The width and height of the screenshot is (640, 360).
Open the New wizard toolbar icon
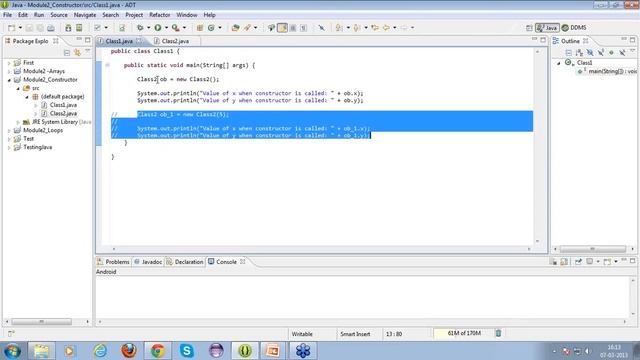coord(12,28)
